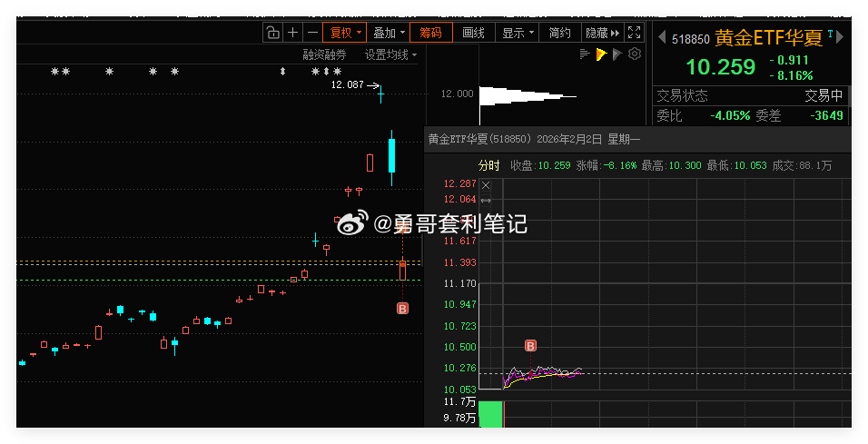Click 成交:88.1万 in popup header
Screen dimensions: 868x444
pos(802,165)
